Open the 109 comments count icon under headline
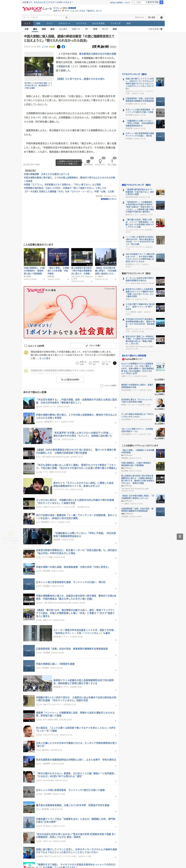 click(45, 47)
